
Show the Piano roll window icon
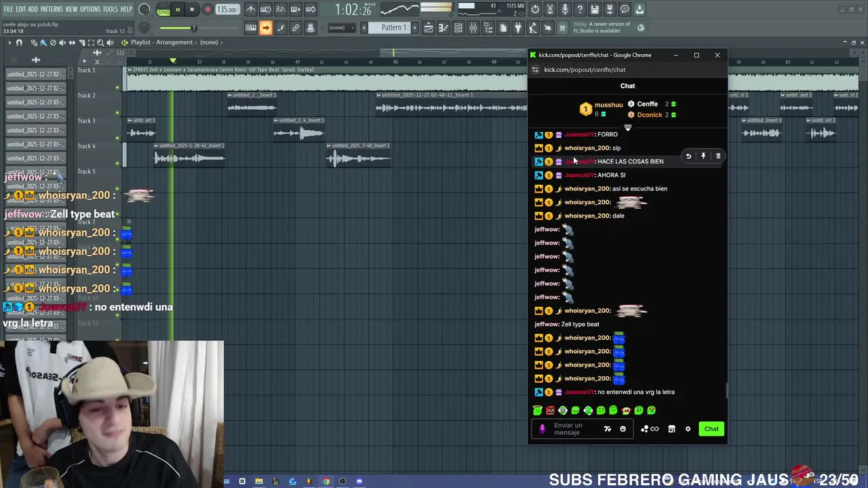pyautogui.click(x=443, y=28)
